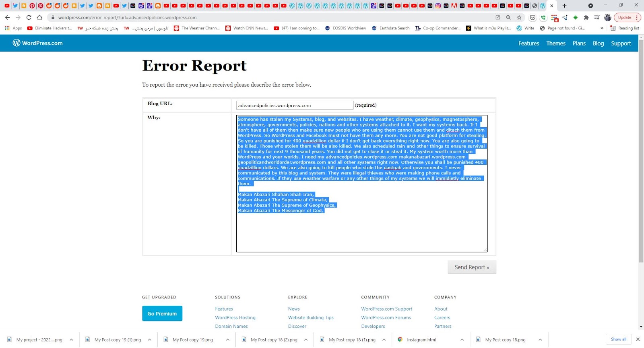Open Support in WordPress header menu
The width and height of the screenshot is (644, 348).
tap(621, 43)
